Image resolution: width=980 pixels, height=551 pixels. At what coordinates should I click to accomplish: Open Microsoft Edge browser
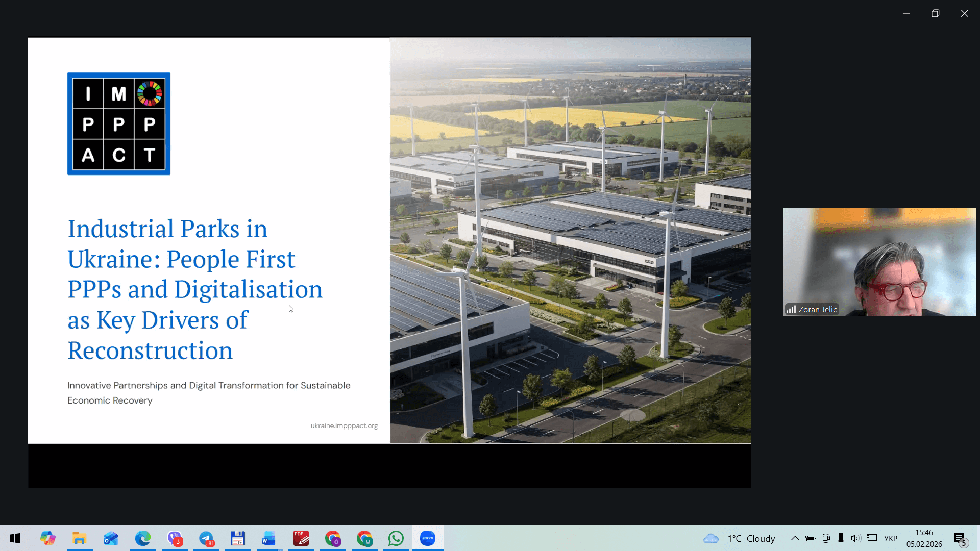point(143,538)
